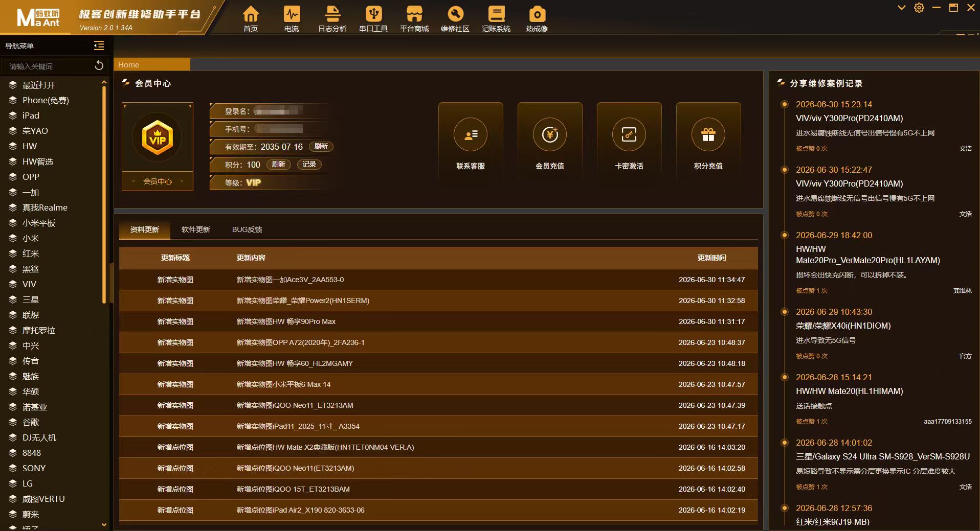Open the title bar dropdown chevron
The height and width of the screenshot is (531, 980).
[902, 8]
